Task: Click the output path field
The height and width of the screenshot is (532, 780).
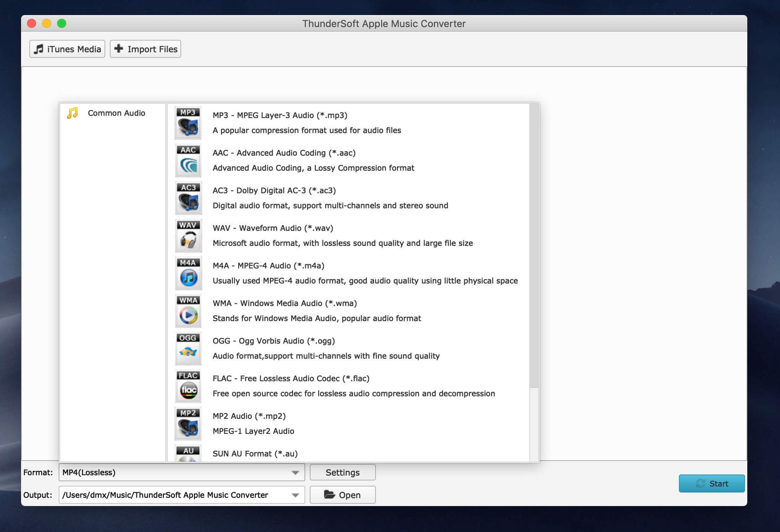Action: (182, 495)
